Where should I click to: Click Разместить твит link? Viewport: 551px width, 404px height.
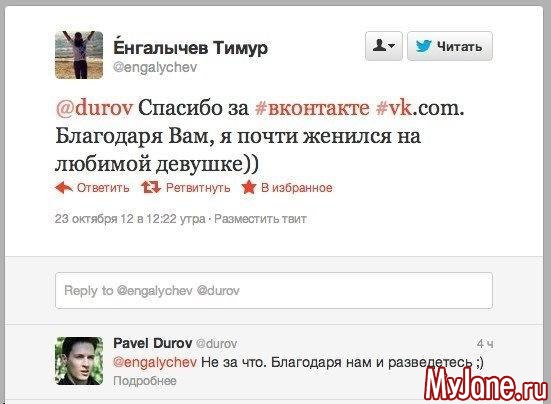(x=260, y=219)
